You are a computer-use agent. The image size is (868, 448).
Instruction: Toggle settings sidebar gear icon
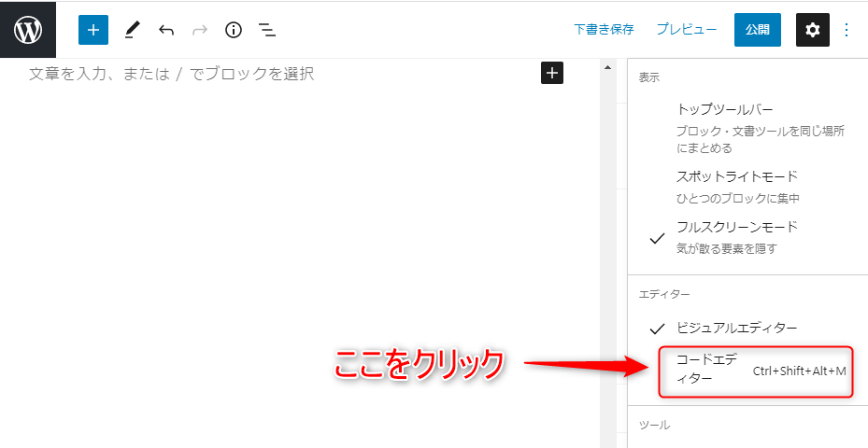coord(812,30)
